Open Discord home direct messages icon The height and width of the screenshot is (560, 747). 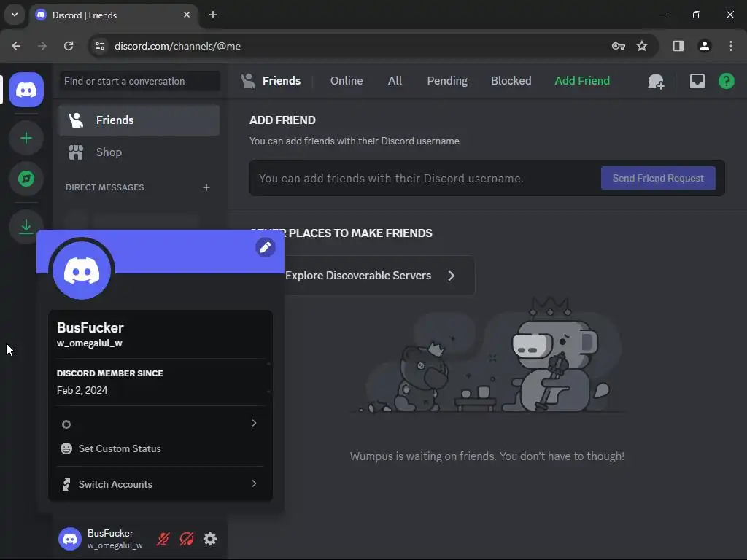[x=26, y=90]
